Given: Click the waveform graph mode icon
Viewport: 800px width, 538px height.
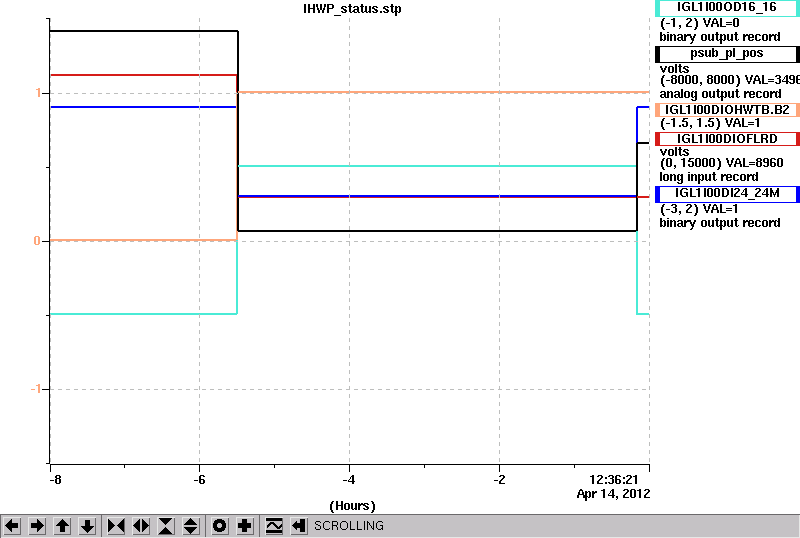Looking at the screenshot, I should pyautogui.click(x=274, y=526).
